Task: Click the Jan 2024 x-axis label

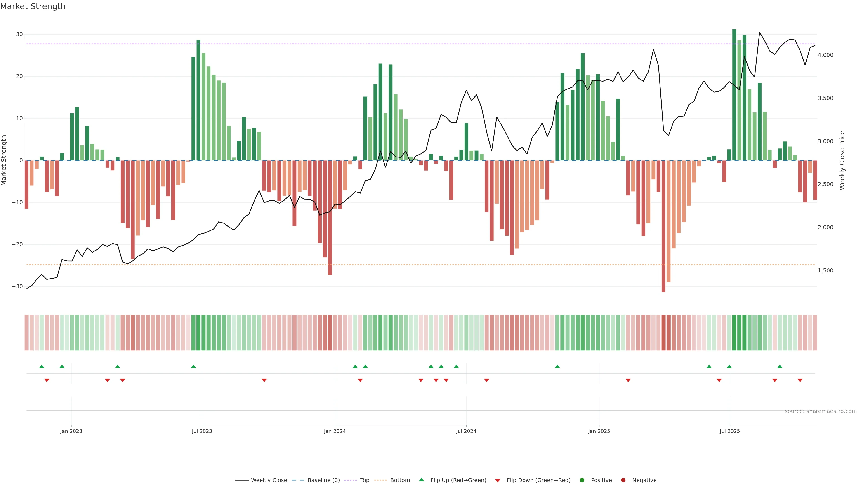Action: 335,431
